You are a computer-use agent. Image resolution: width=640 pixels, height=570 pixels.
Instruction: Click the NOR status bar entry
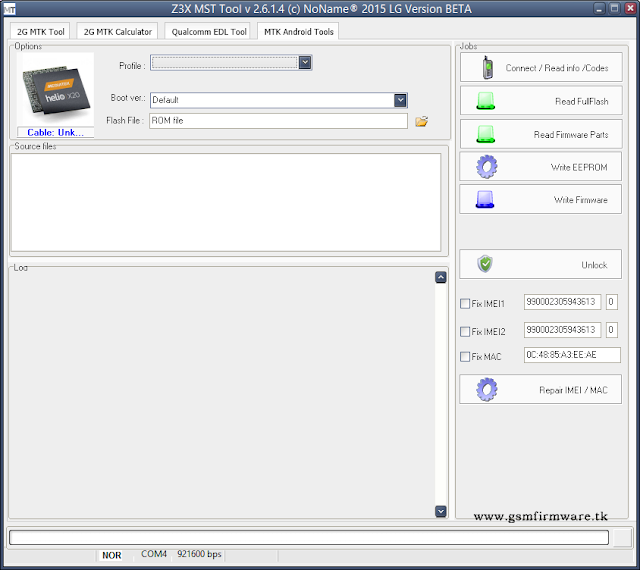111,555
